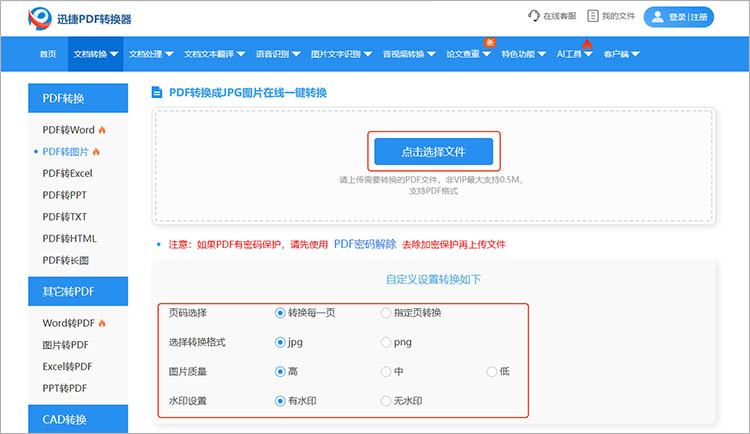Go to the 首页 nav item
The height and width of the screenshot is (434, 750).
pyautogui.click(x=48, y=54)
